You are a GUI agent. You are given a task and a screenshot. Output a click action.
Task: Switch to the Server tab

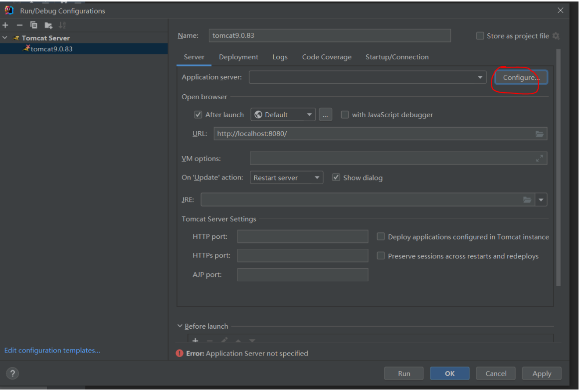(x=194, y=57)
